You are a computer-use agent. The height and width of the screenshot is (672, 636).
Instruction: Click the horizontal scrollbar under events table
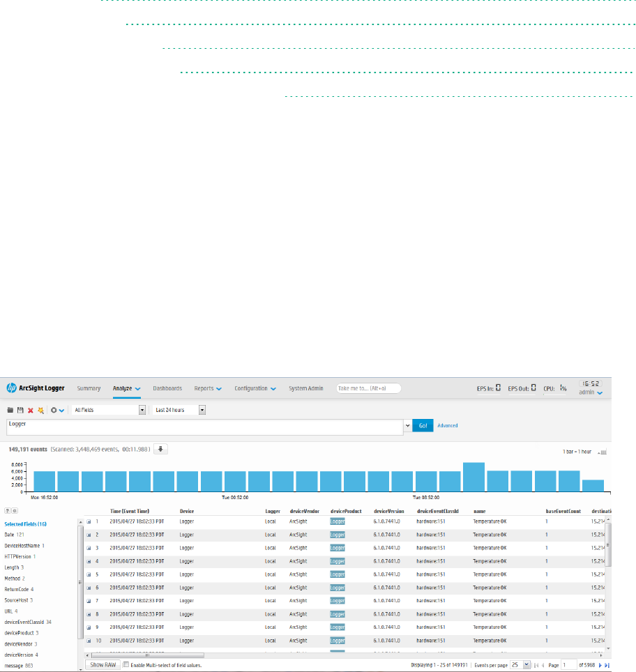tap(148, 655)
